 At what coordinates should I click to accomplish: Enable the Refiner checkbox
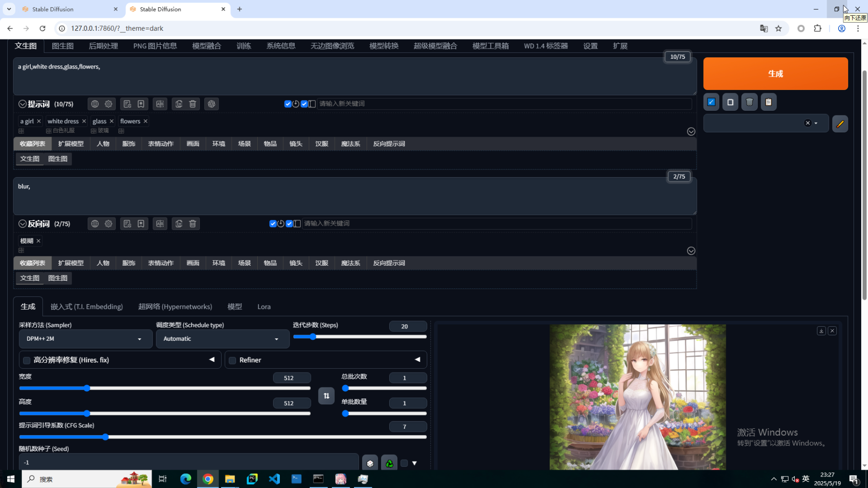tap(232, 360)
